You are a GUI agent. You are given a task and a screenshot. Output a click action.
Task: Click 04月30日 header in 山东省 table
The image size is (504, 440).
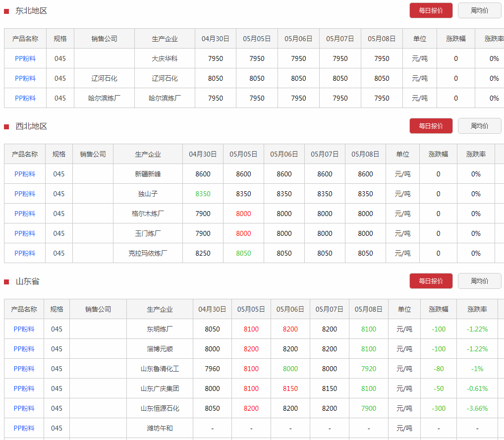pos(212,309)
